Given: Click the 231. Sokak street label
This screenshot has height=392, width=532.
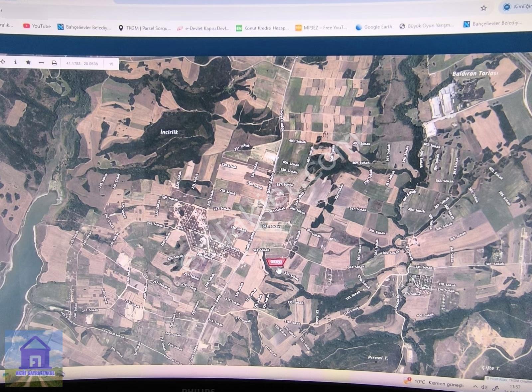Looking at the screenshot, I should [242, 147].
